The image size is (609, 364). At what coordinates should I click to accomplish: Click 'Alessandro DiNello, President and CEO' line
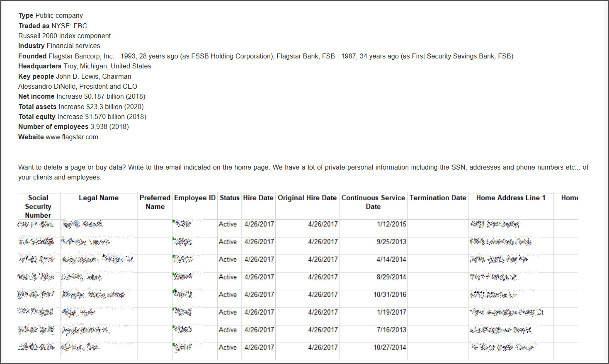coord(78,86)
